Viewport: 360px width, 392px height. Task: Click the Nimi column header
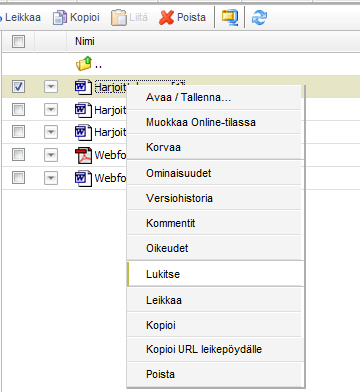(x=85, y=41)
